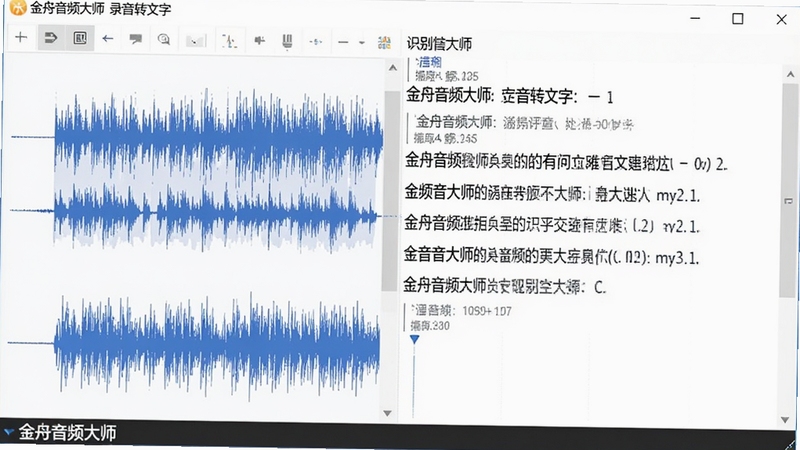This screenshot has height=450, width=800.
Task: Select the transcript line ending with '2.'
Action: click(x=566, y=162)
